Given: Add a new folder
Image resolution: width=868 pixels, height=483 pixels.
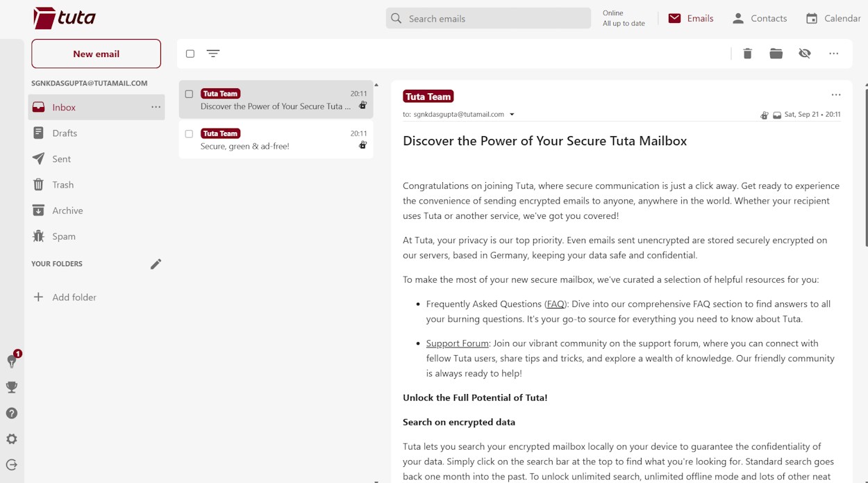Looking at the screenshot, I should click(65, 297).
